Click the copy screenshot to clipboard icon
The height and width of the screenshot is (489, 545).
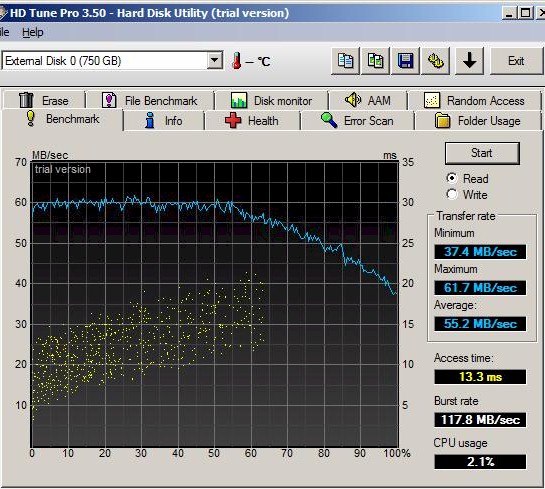(x=375, y=61)
